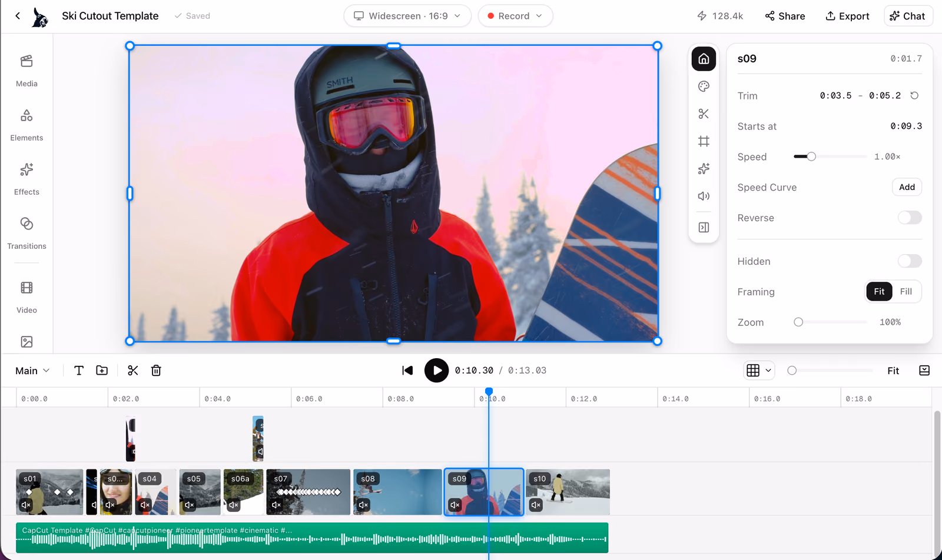The height and width of the screenshot is (560, 942).
Task: Open the Video panel
Action: click(26, 297)
